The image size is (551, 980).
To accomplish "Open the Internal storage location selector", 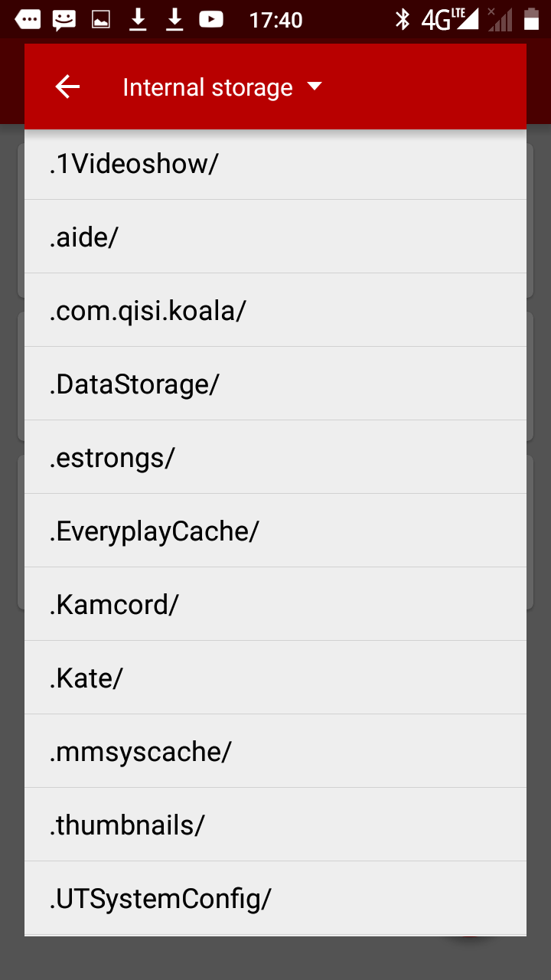I will pyautogui.click(x=222, y=87).
